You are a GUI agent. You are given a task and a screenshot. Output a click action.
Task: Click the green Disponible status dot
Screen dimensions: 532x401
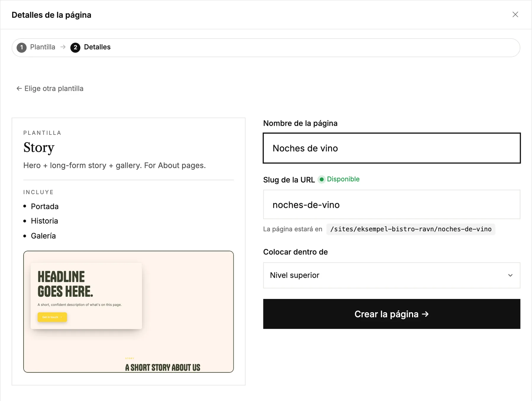point(322,180)
